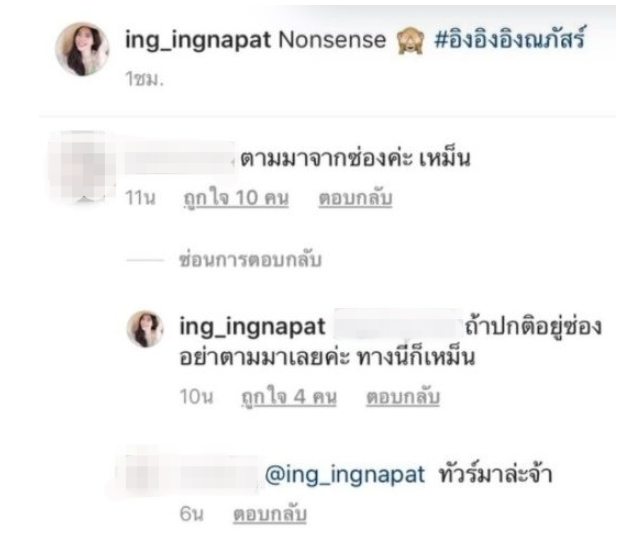Screen dimensions: 642x550
Task: Follow the @ing_ingnapat mention link
Action: (345, 475)
